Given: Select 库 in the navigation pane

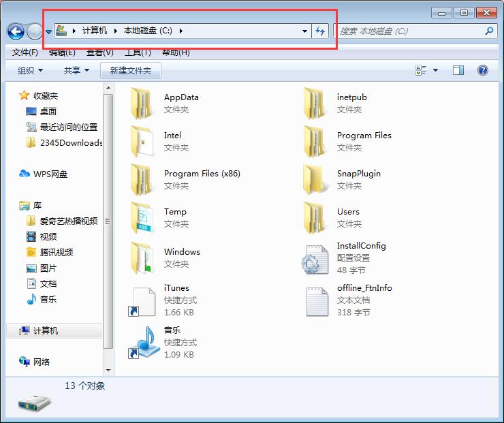Looking at the screenshot, I should coord(37,206).
